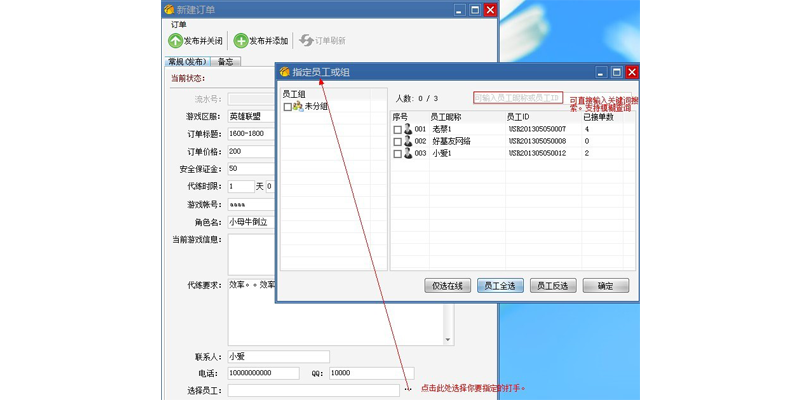Click the 员工反选 button
Screen dimensions: 800x400
[x=553, y=286]
